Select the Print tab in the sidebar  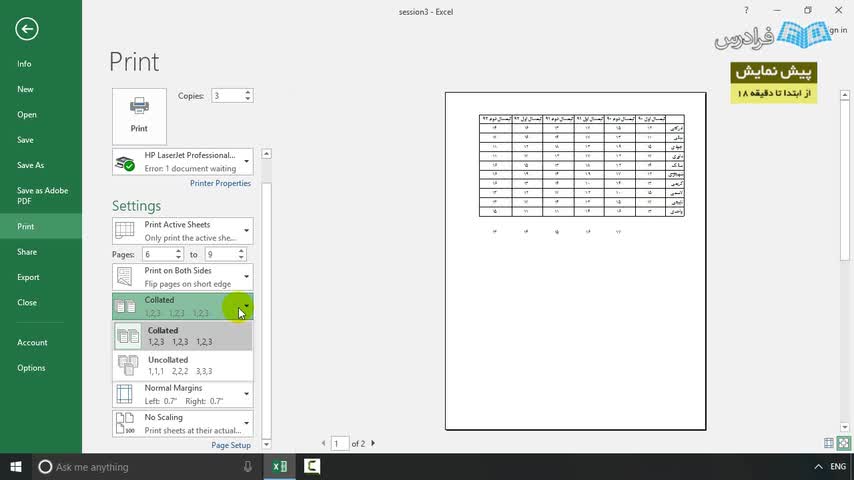[x=41, y=226]
